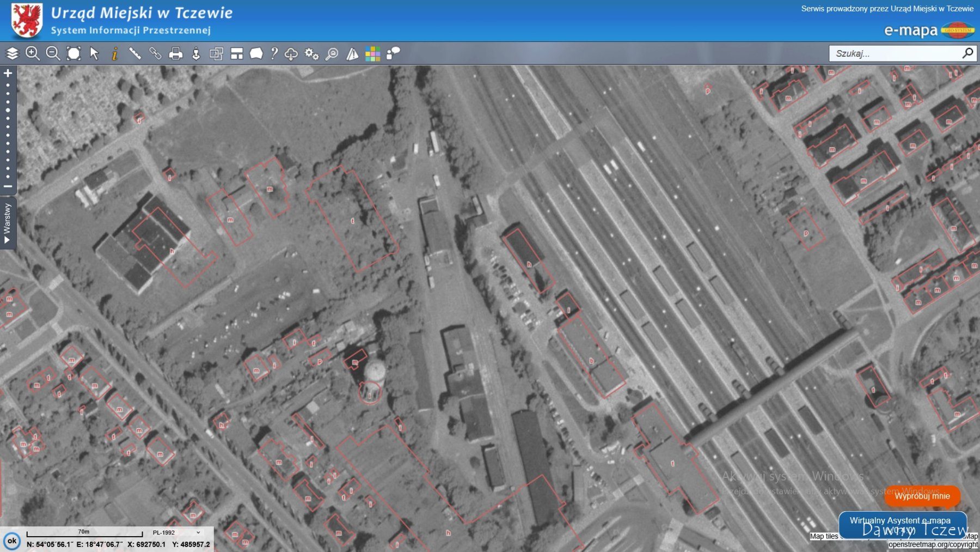
Task: Zoom out with the minus on zoom slider
Action: (8, 186)
